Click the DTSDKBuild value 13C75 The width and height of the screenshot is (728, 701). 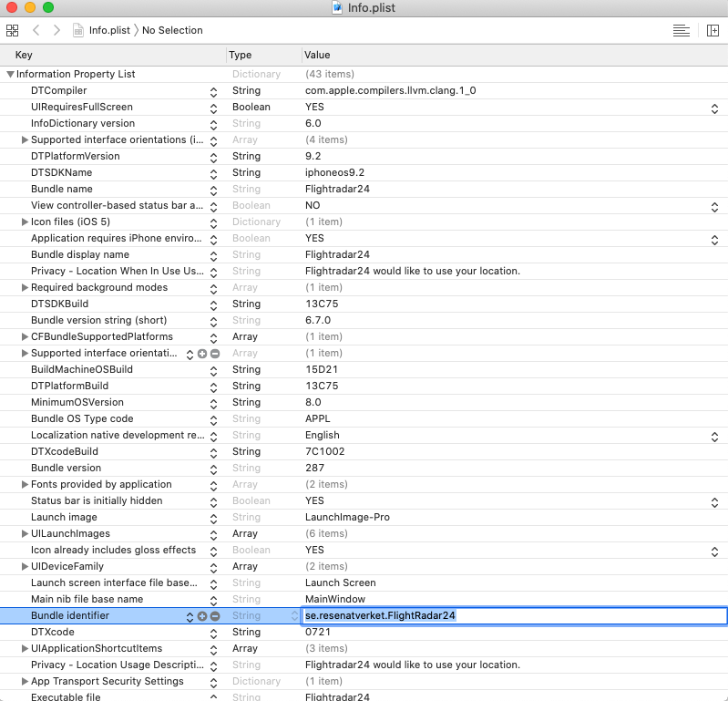[x=322, y=304]
